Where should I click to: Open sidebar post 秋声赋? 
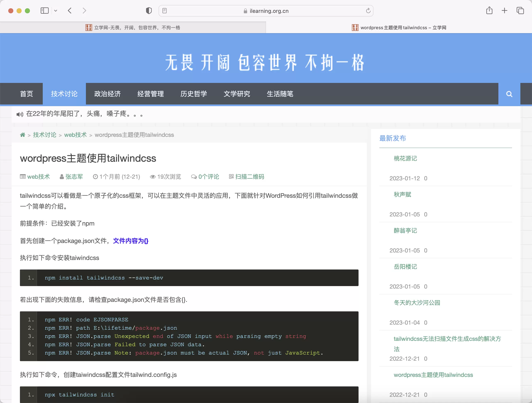pos(402,194)
